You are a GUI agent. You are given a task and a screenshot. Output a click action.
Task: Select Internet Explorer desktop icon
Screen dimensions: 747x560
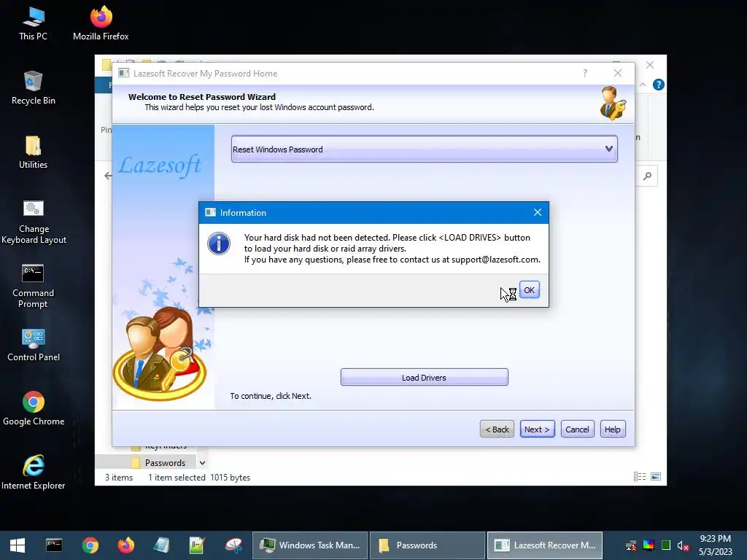tap(34, 472)
